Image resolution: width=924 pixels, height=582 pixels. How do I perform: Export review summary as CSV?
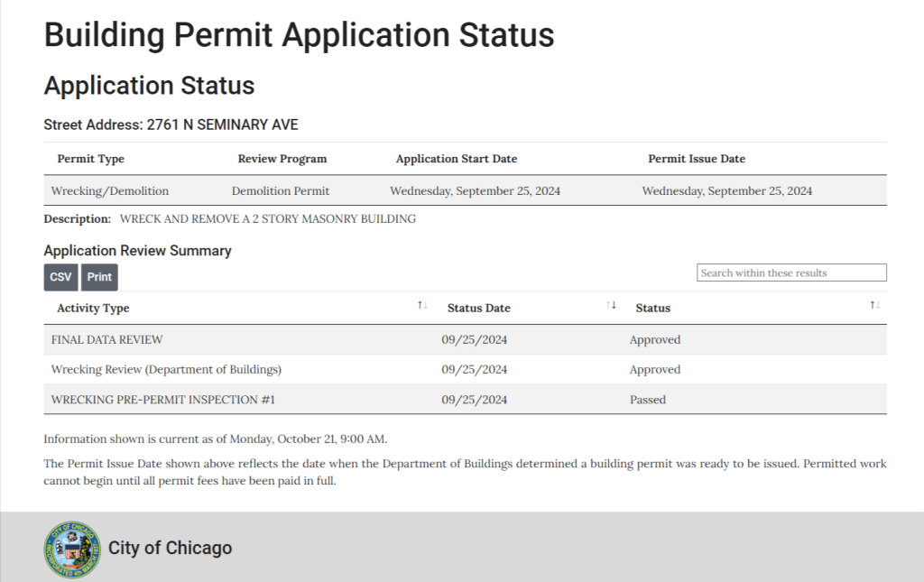point(60,277)
